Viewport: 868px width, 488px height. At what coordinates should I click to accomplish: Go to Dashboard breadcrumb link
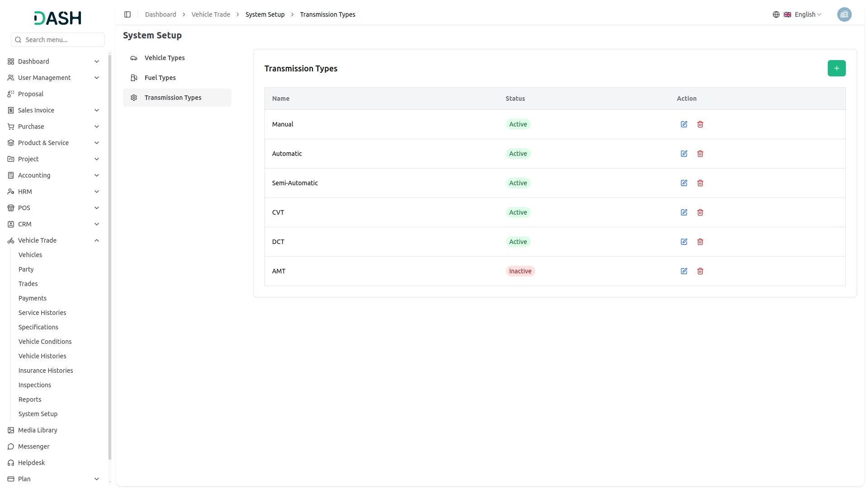(160, 14)
